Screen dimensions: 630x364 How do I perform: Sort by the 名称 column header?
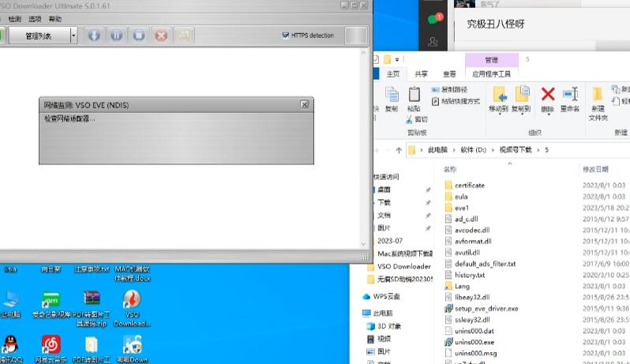coord(450,170)
